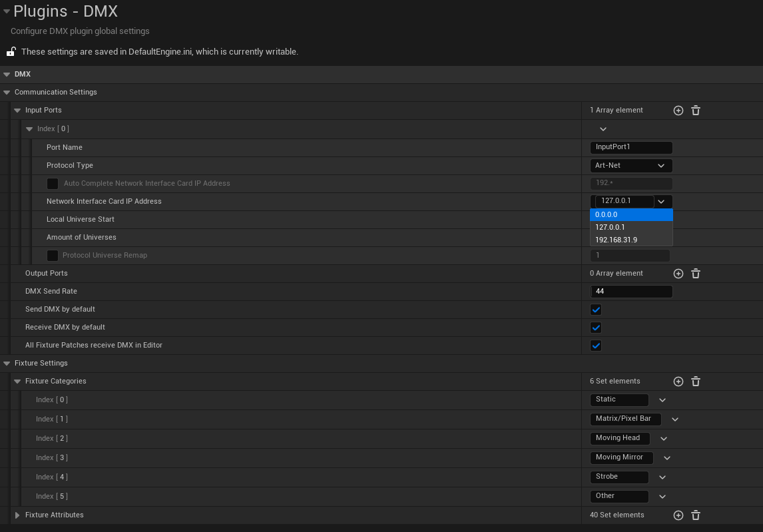Edit the Moving Mirror category name
Image resolution: width=763 pixels, height=532 pixels.
coord(621,457)
